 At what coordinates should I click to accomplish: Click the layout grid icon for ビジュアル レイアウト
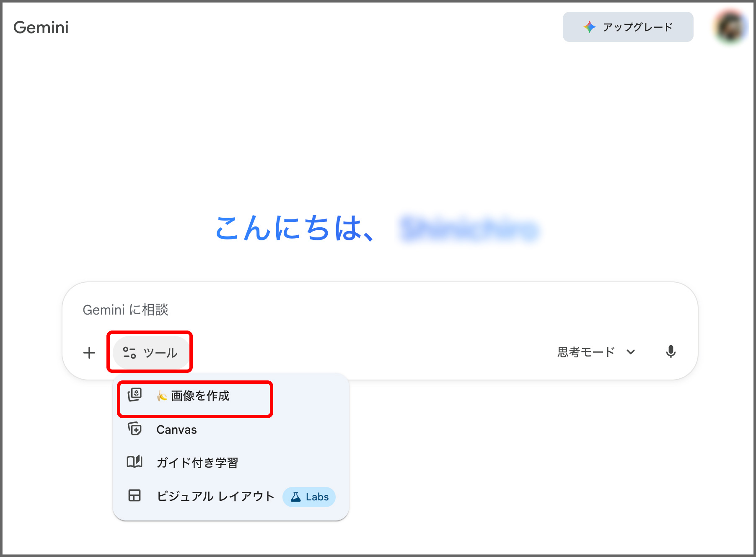(135, 496)
